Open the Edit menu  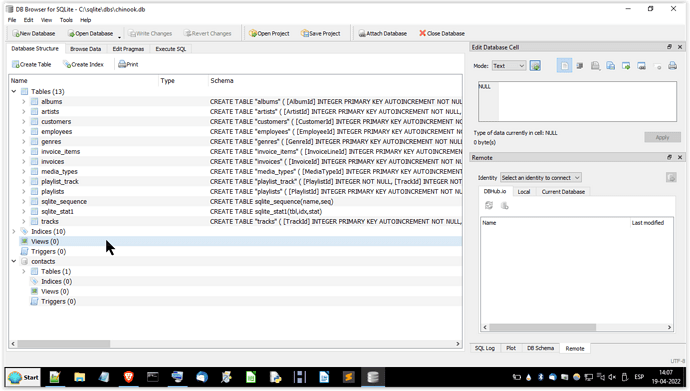29,20
